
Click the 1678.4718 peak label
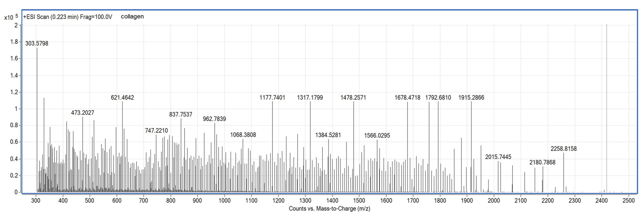coord(407,98)
